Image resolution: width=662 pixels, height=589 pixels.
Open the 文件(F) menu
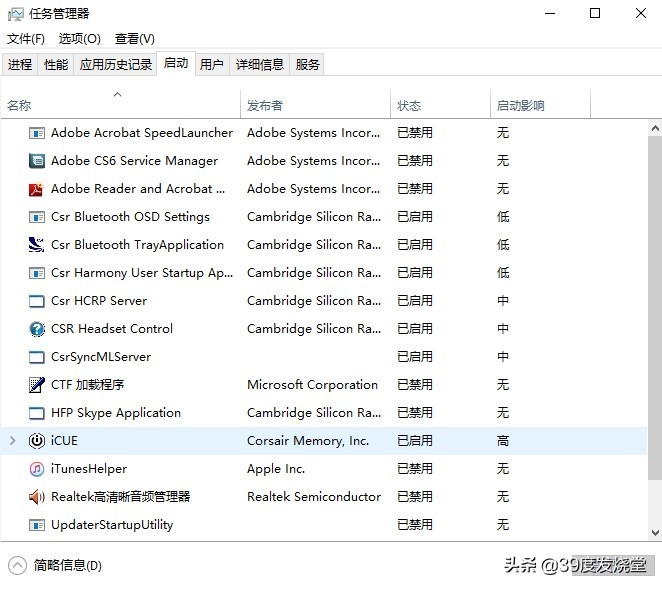click(26, 39)
